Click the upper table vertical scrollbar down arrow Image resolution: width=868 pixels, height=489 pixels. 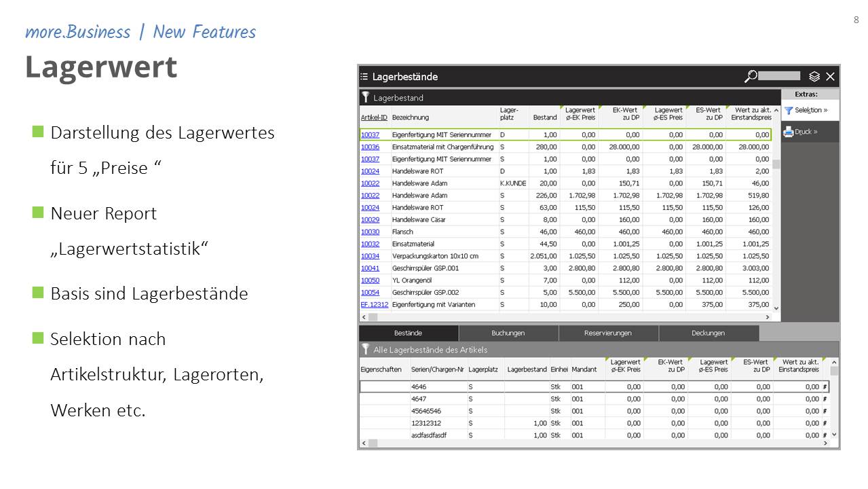776,308
